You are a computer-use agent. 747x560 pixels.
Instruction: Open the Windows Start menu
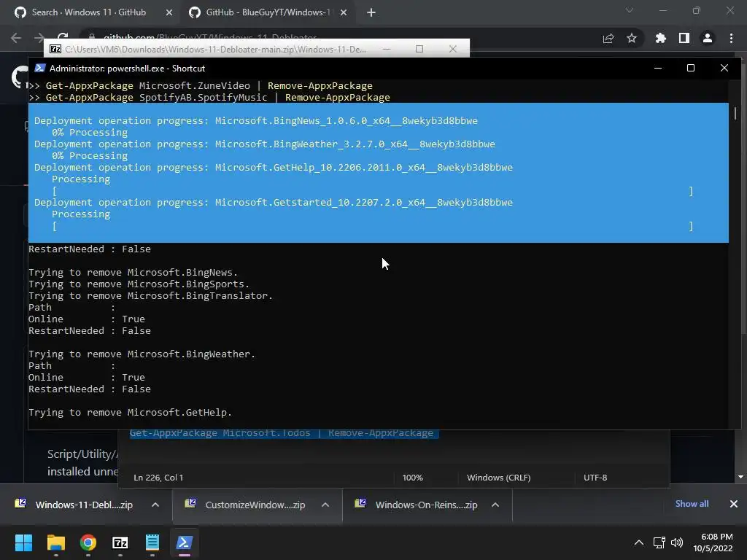(23, 542)
